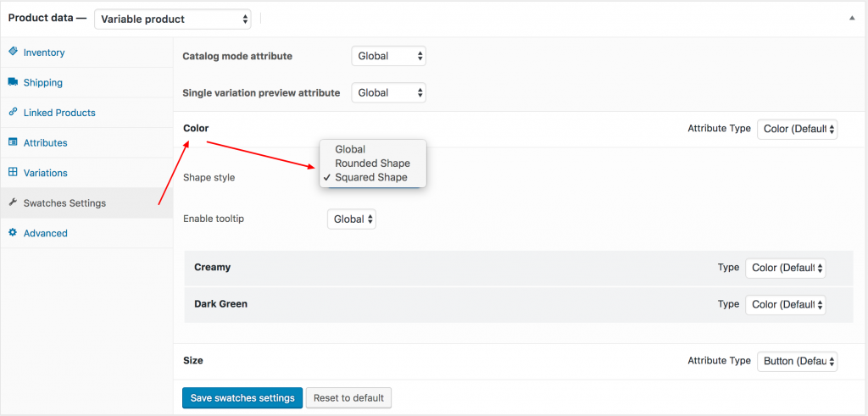
Task: Choose Global in Shape style list
Action: pyautogui.click(x=350, y=149)
